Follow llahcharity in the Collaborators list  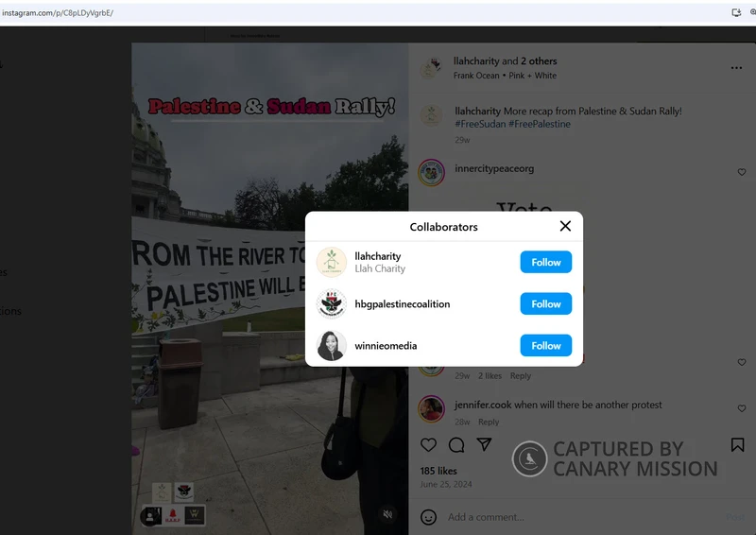click(x=546, y=262)
